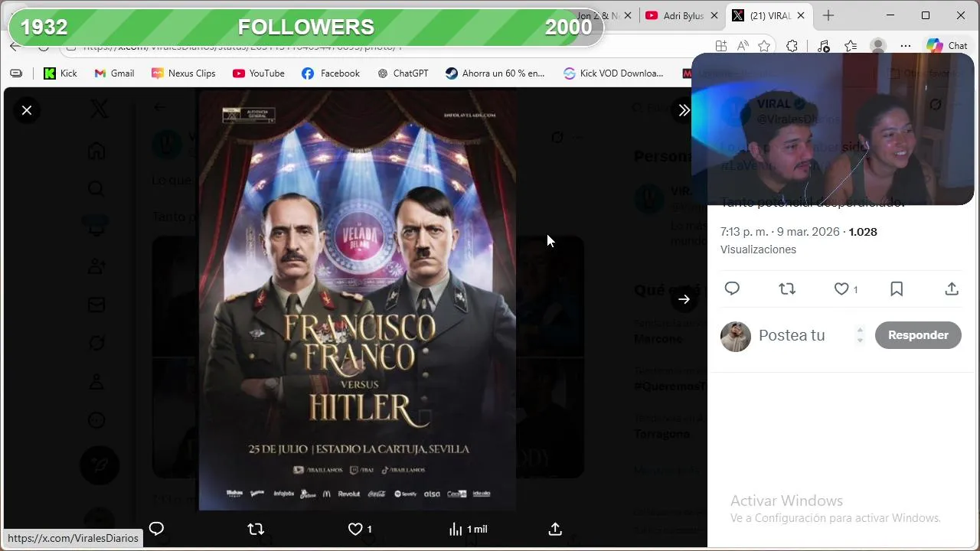This screenshot has height=551, width=980.
Task: Open the browser extensions puzzle icon
Action: click(x=792, y=46)
